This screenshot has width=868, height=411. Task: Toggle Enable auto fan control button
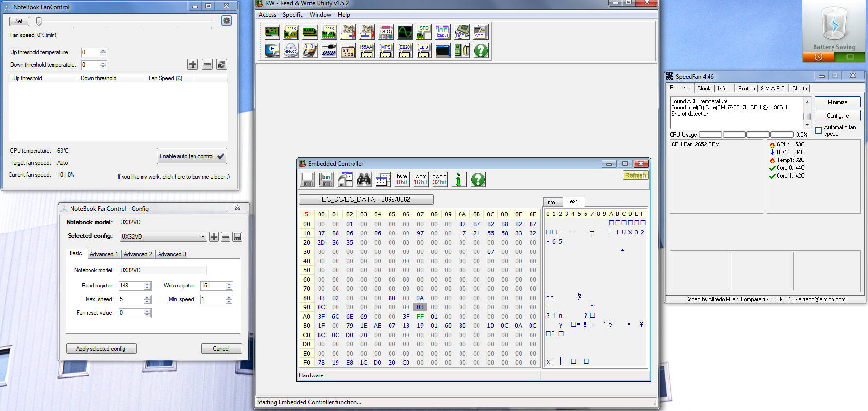[x=192, y=156]
